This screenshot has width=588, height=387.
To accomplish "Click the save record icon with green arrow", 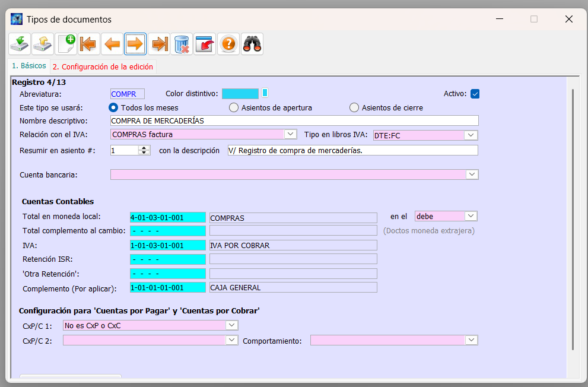I will (20, 44).
